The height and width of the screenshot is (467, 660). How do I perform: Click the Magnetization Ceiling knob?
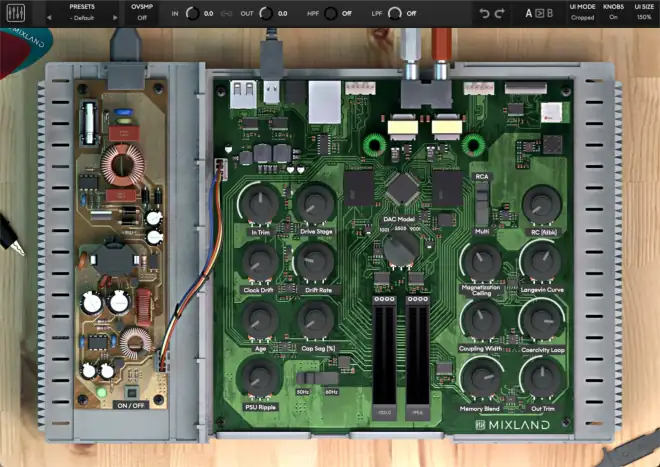coord(482,262)
